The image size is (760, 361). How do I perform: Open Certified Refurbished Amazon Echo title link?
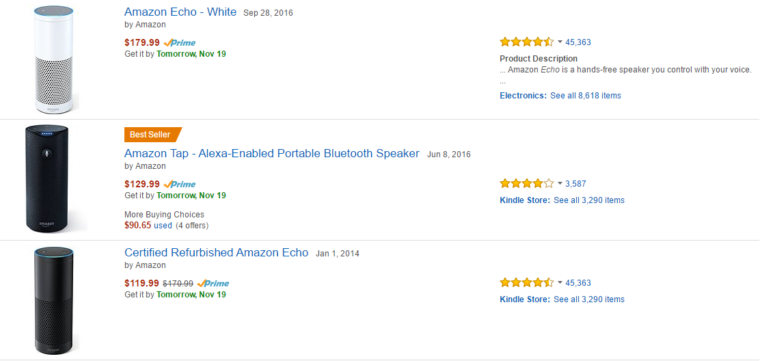point(216,252)
